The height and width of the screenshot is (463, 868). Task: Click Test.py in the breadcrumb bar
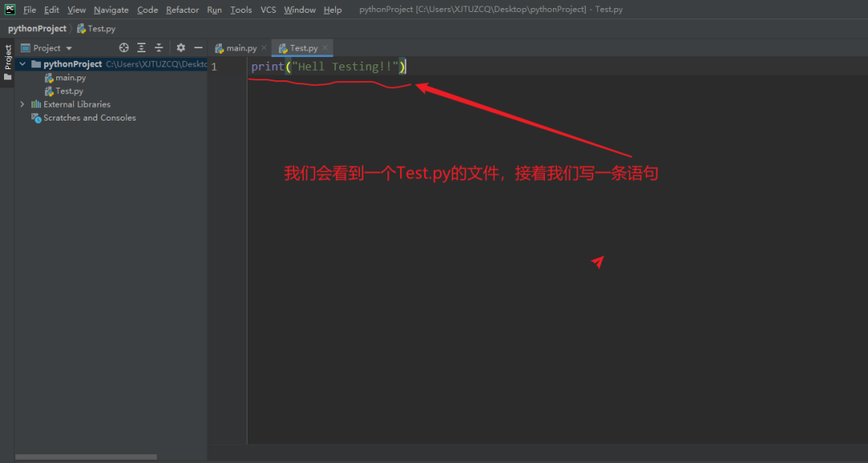[96, 29]
